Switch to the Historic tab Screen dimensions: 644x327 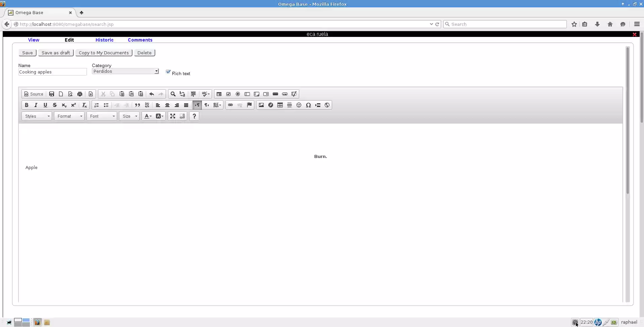click(104, 40)
